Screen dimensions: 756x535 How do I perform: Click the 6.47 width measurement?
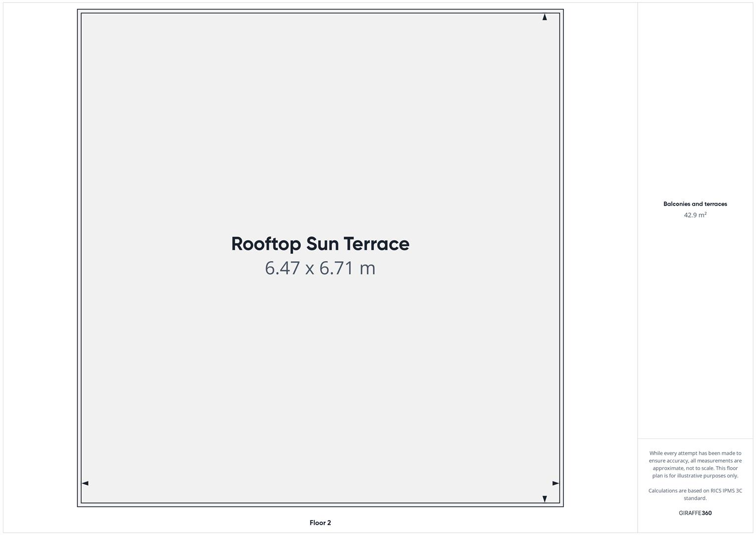pyautogui.click(x=282, y=268)
